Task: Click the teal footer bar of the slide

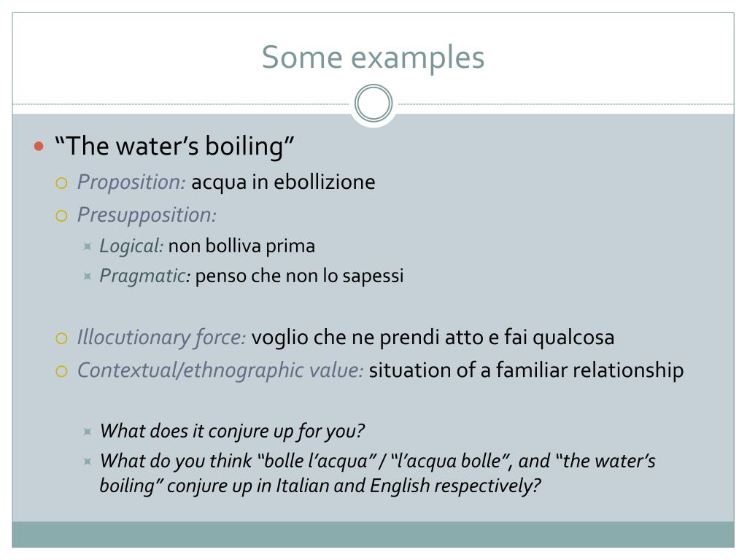Action: coord(373,534)
